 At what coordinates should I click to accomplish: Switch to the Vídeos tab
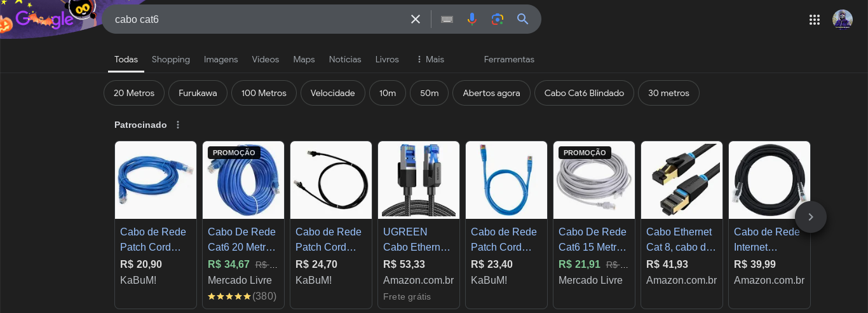pos(266,59)
